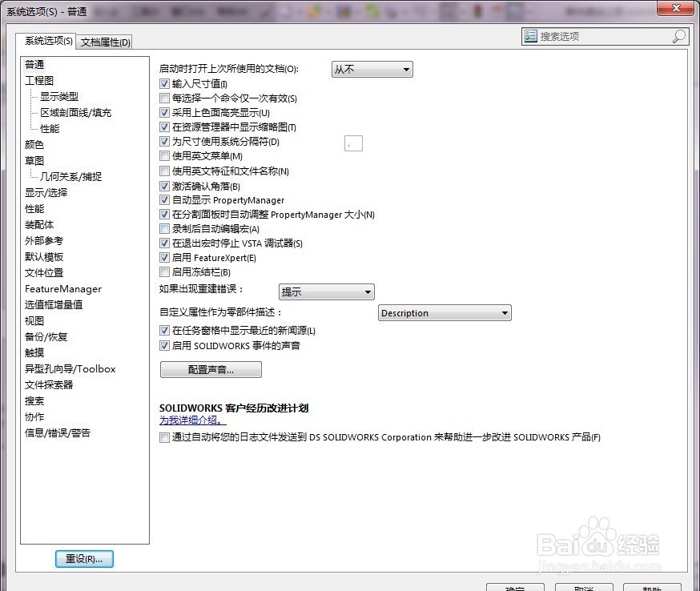Select 区域剖面线/填充 tree item
The image size is (700, 591).
[75, 112]
